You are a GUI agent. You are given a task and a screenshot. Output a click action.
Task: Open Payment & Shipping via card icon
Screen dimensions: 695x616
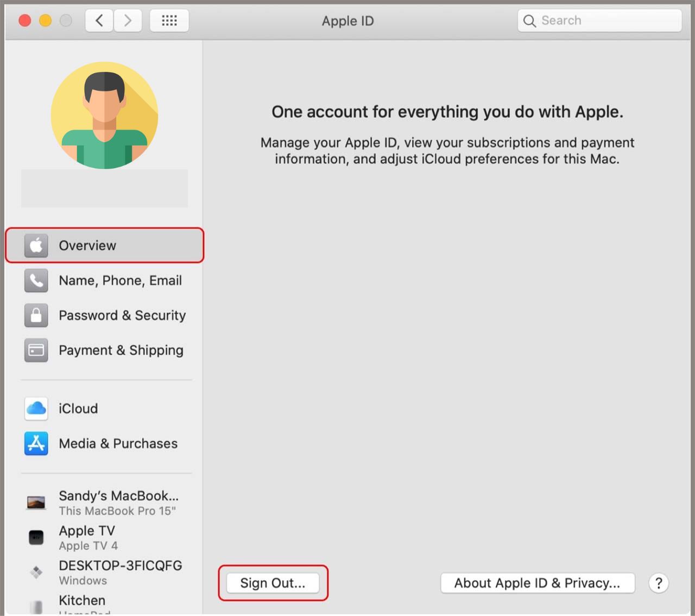click(36, 350)
